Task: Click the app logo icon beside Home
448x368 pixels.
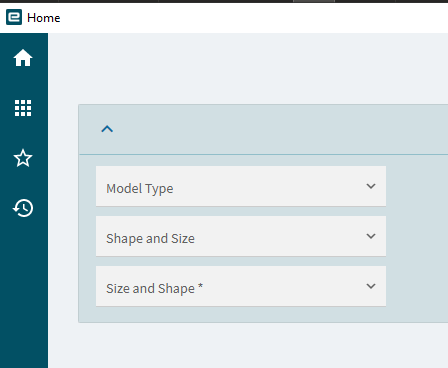Action: click(14, 17)
